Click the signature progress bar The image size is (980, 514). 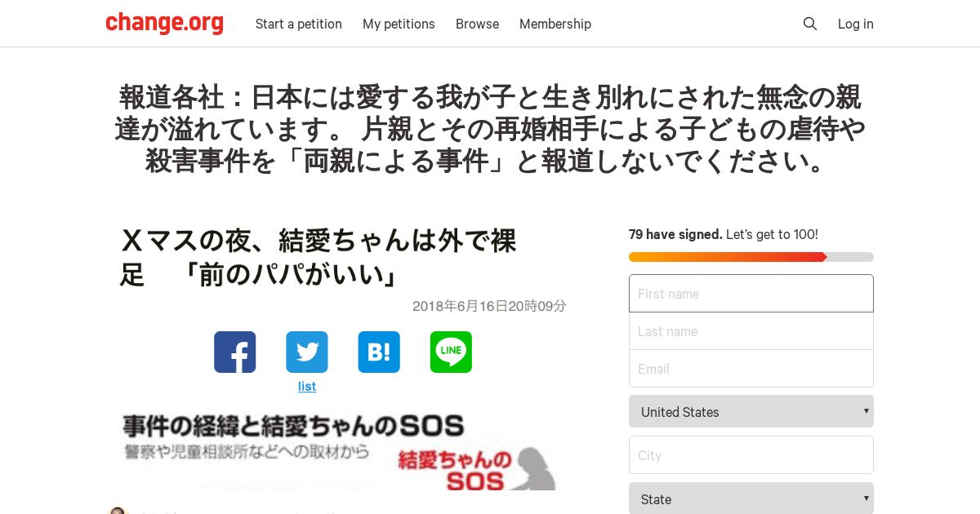click(x=751, y=257)
